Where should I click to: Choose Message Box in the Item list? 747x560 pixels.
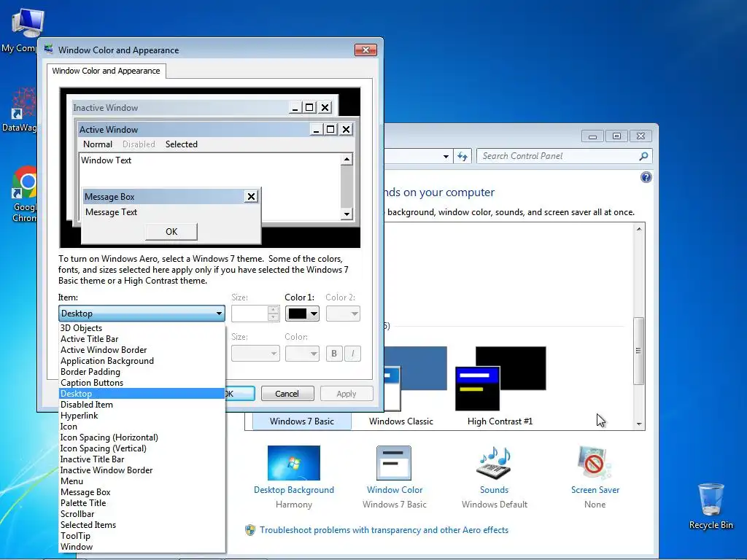[142, 492]
